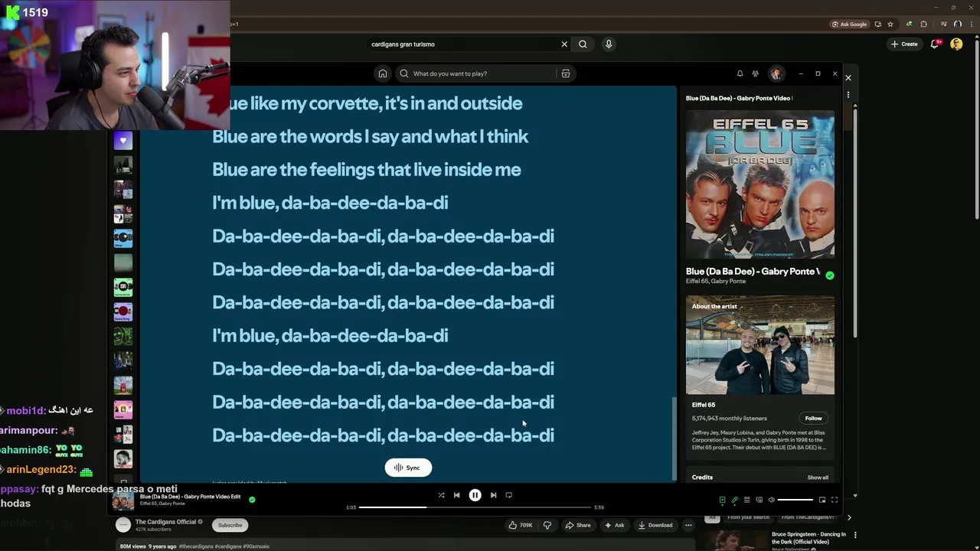The image size is (980, 551).
Task: Open YouTube video more actions ellipsis
Action: (688, 525)
